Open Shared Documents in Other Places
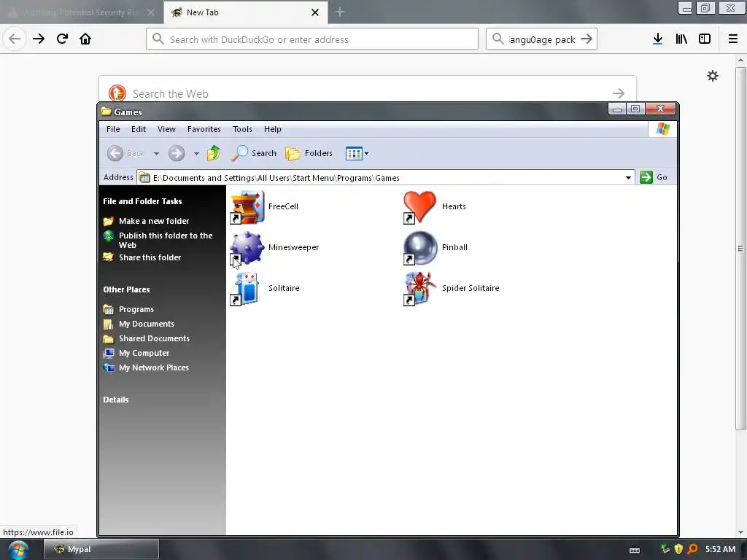The image size is (747, 560). click(x=154, y=338)
